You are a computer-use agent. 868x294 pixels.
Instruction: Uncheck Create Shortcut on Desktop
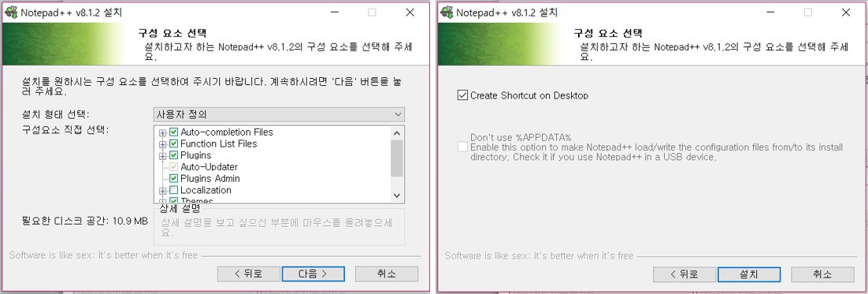click(x=462, y=95)
